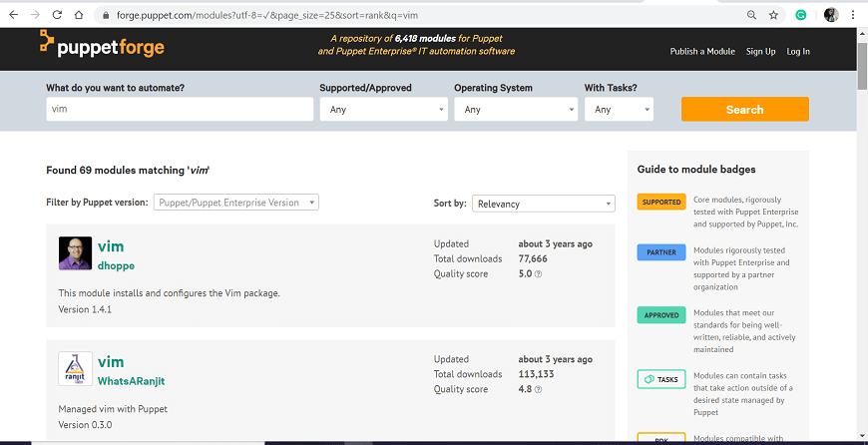Focus the search field containing vim
The height and width of the screenshot is (445, 868).
[180, 109]
